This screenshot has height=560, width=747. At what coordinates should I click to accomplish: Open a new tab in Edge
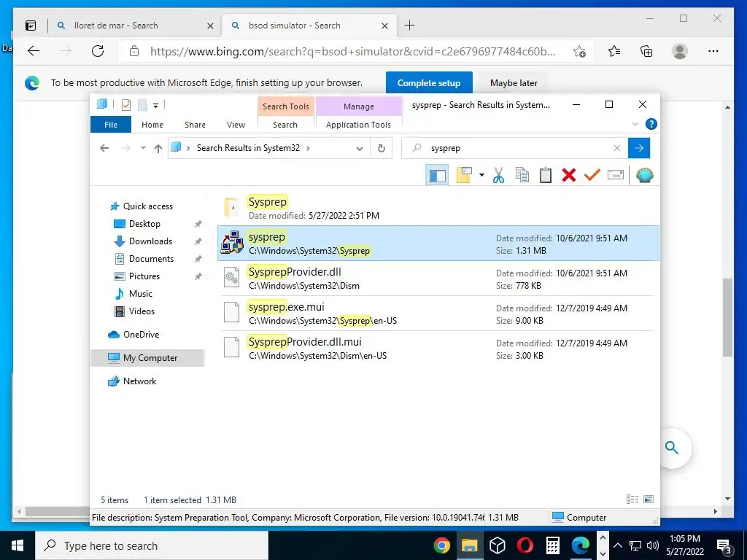[x=409, y=26]
